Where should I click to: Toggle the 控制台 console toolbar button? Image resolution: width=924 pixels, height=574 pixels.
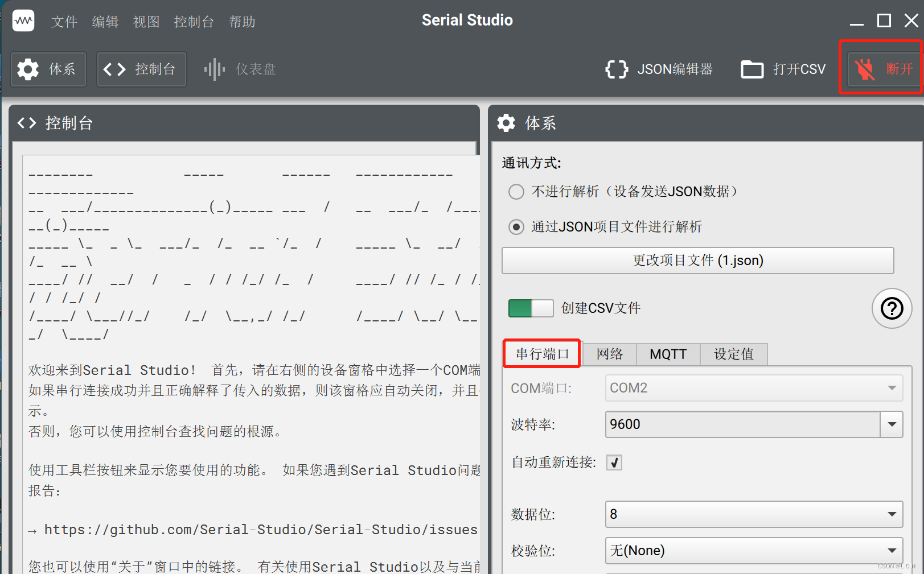(x=142, y=69)
